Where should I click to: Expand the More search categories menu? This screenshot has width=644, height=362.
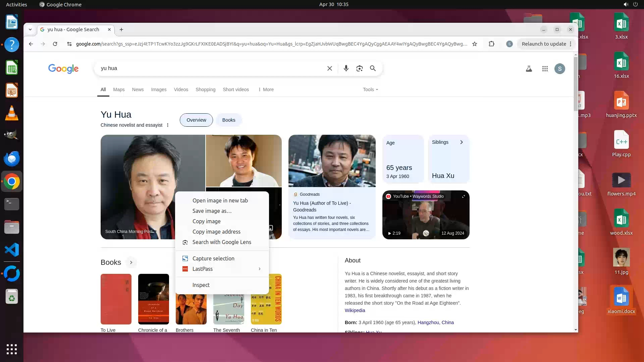(266, 89)
